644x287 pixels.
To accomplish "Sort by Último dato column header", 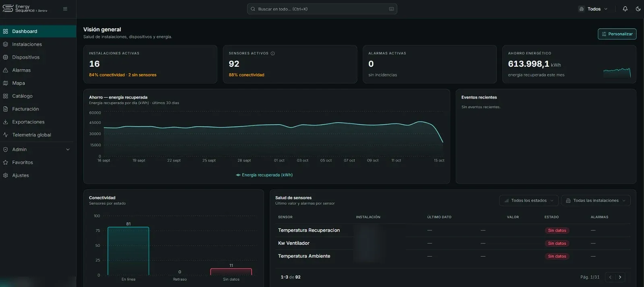I will [x=439, y=217].
